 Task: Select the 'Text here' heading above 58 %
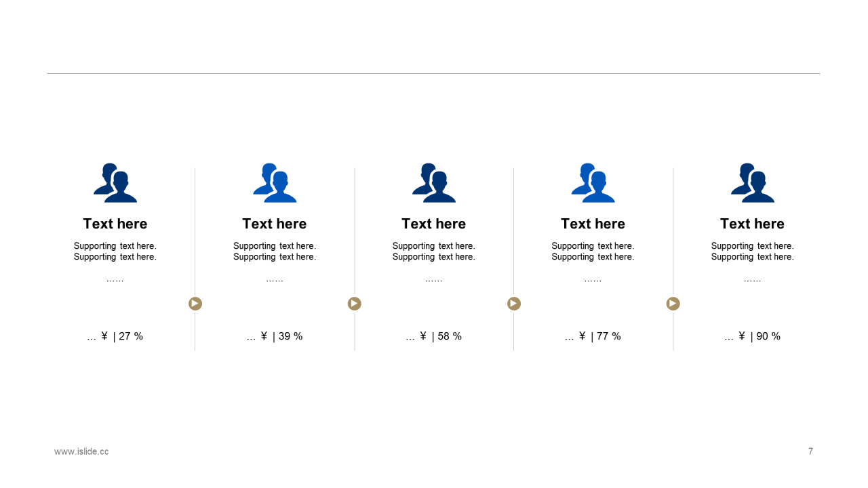tap(434, 224)
